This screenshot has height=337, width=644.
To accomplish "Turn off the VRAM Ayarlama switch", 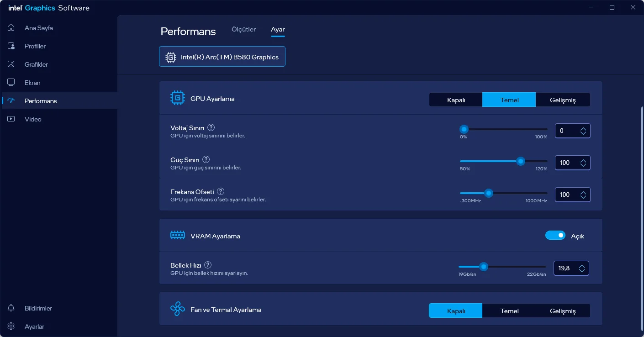I will pos(555,236).
